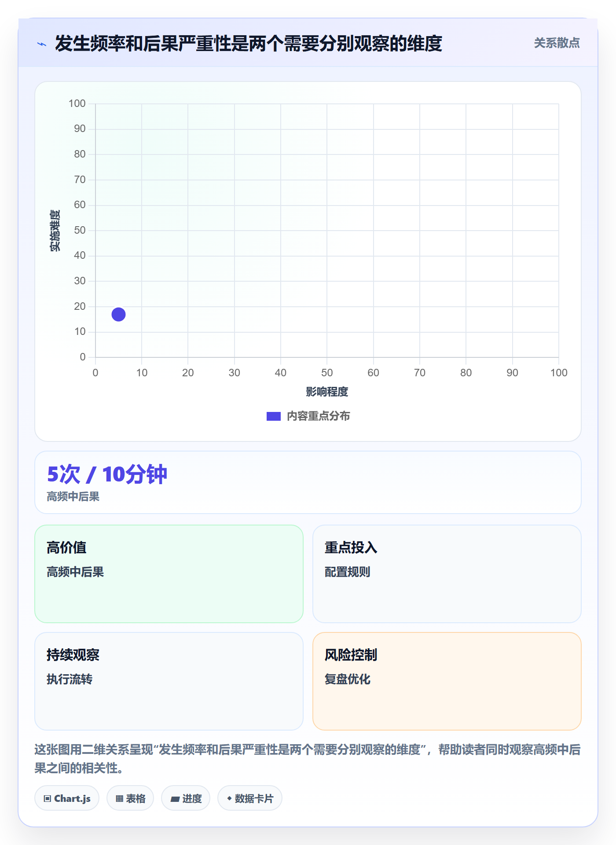616x845 pixels.
Task: Click the 风险控制 card heading
Action: [351, 655]
